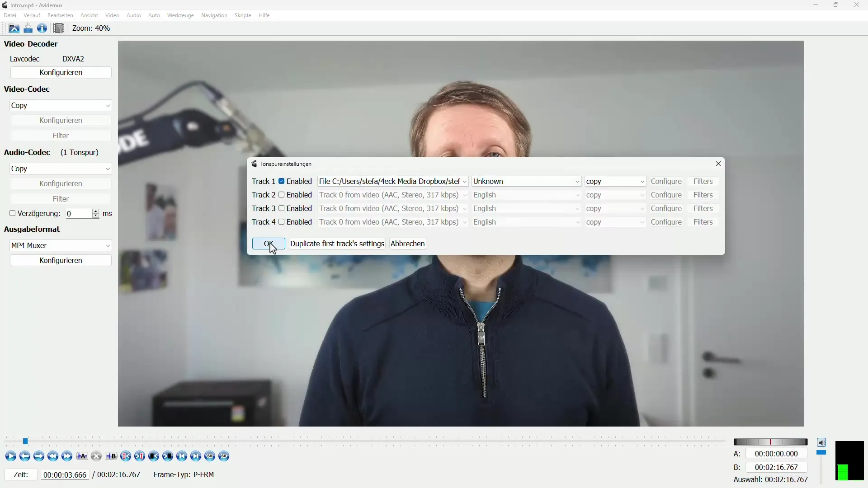Click Konfigurieren under Ausgabeformat
Image resolution: width=868 pixels, height=488 pixels.
61,260
